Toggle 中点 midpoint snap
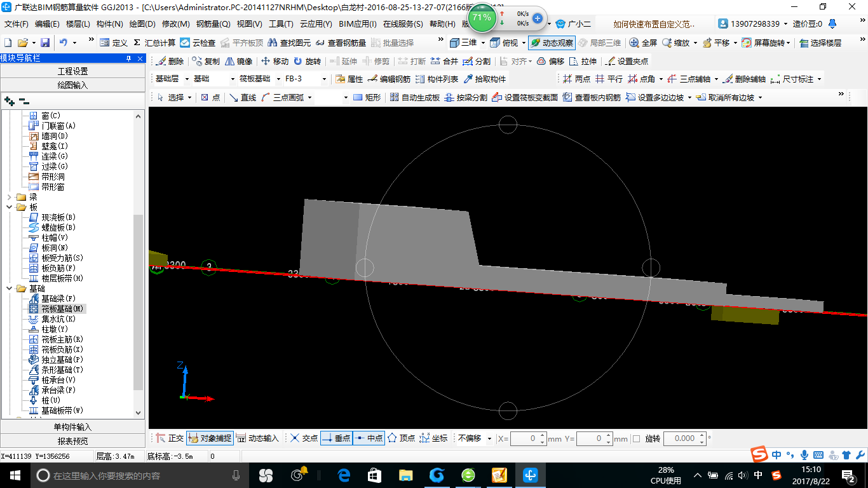 (x=369, y=438)
